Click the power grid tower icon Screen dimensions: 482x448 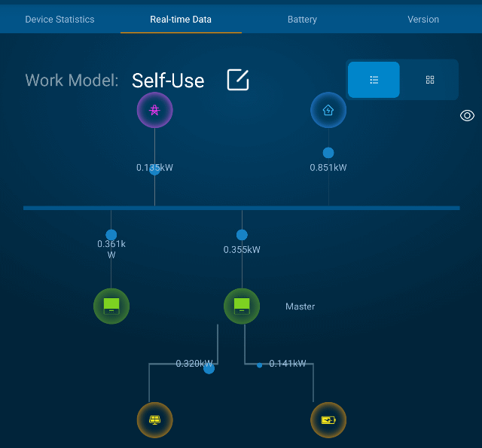pos(154,111)
